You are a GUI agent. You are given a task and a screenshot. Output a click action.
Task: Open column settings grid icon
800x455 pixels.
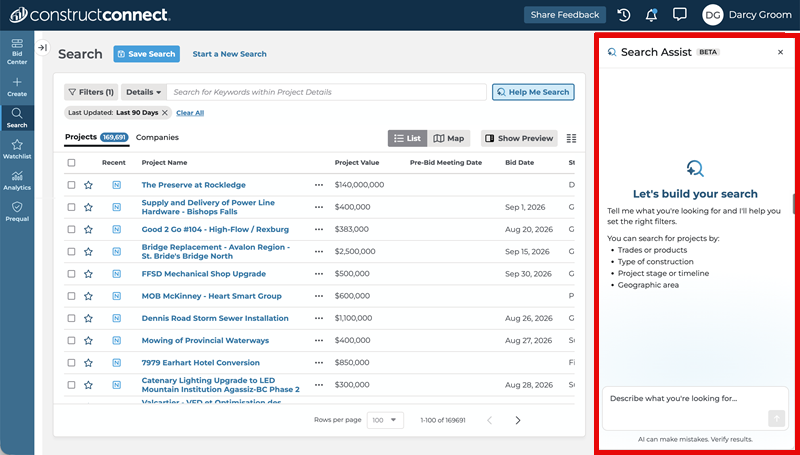[x=571, y=138]
